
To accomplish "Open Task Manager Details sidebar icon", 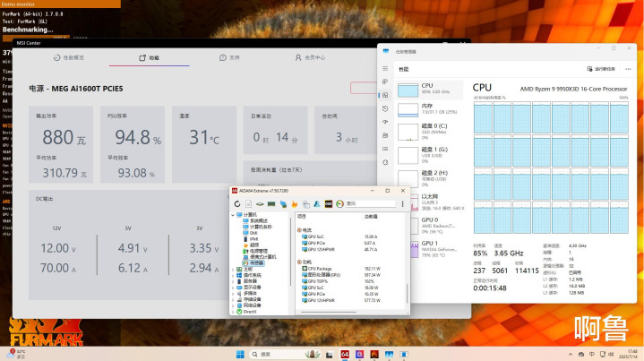I will tap(385, 149).
